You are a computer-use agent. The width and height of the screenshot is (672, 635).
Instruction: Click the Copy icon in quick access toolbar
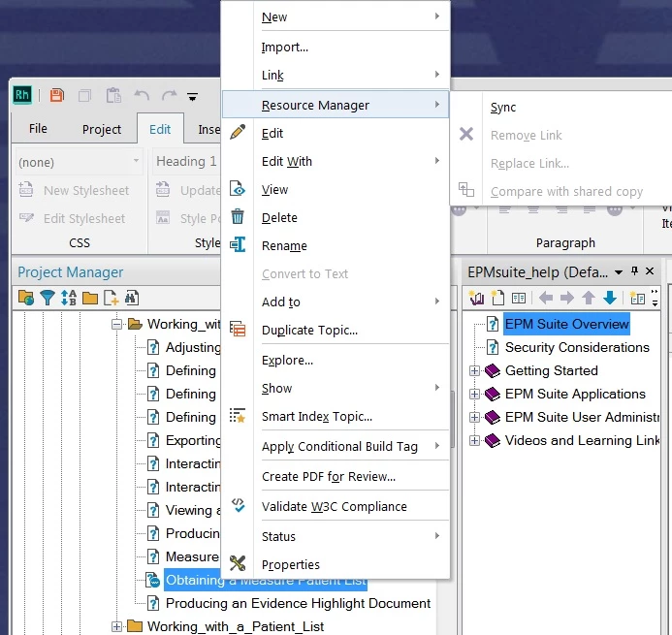pyautogui.click(x=85, y=95)
